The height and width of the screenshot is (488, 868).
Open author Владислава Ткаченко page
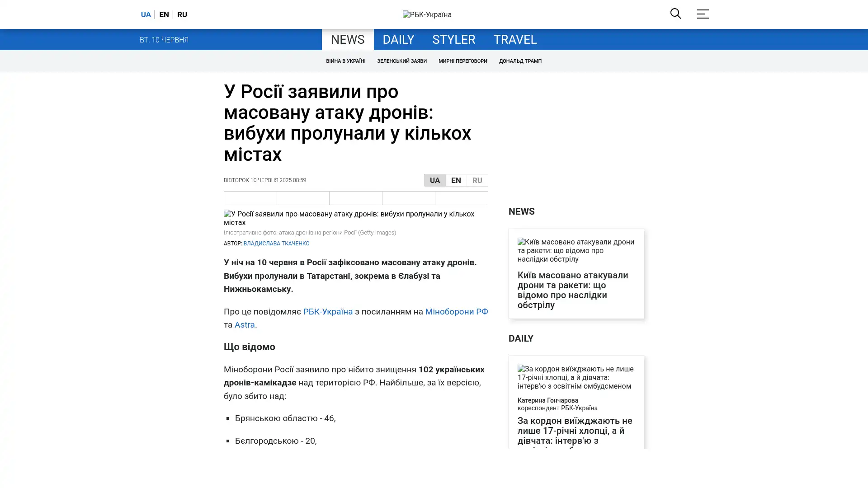click(x=276, y=244)
